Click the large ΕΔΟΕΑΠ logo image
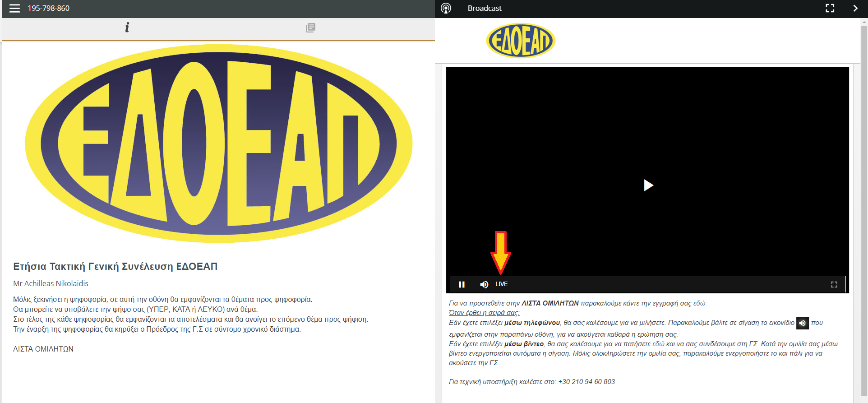Image resolution: width=868 pixels, height=403 pixels. point(219,144)
